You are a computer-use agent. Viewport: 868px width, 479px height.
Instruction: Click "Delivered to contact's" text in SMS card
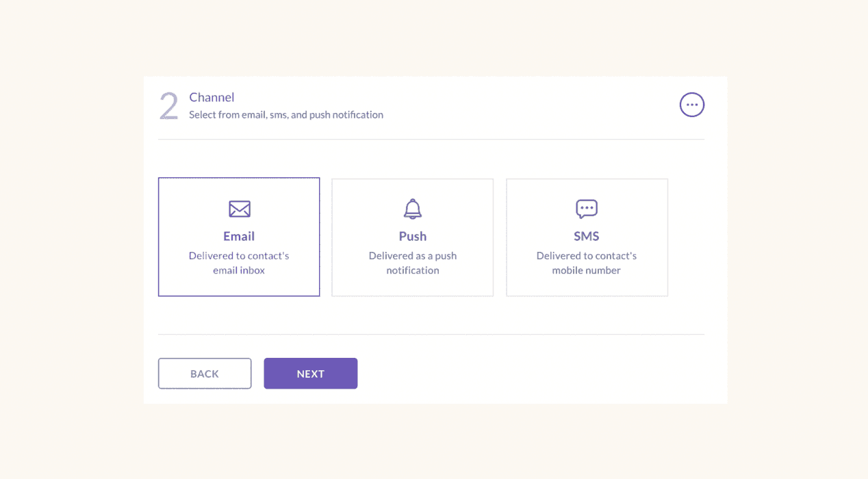tap(587, 256)
